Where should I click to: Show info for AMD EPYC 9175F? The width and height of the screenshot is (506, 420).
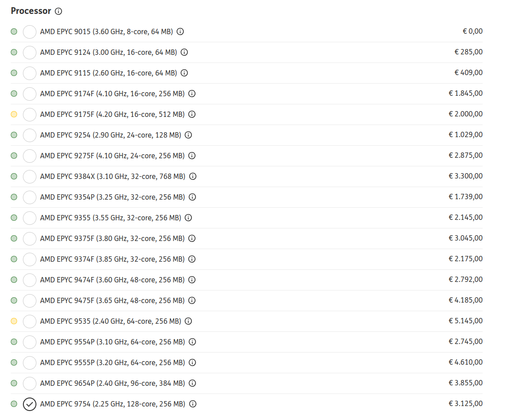pos(192,114)
